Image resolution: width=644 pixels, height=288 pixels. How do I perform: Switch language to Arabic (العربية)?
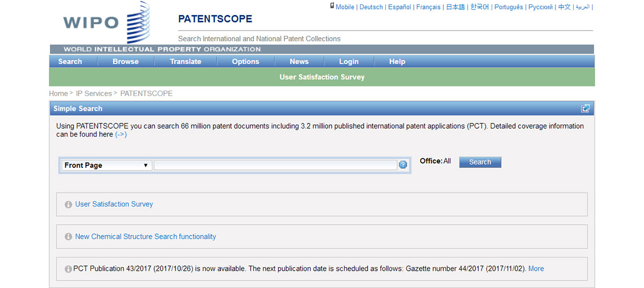tap(582, 7)
